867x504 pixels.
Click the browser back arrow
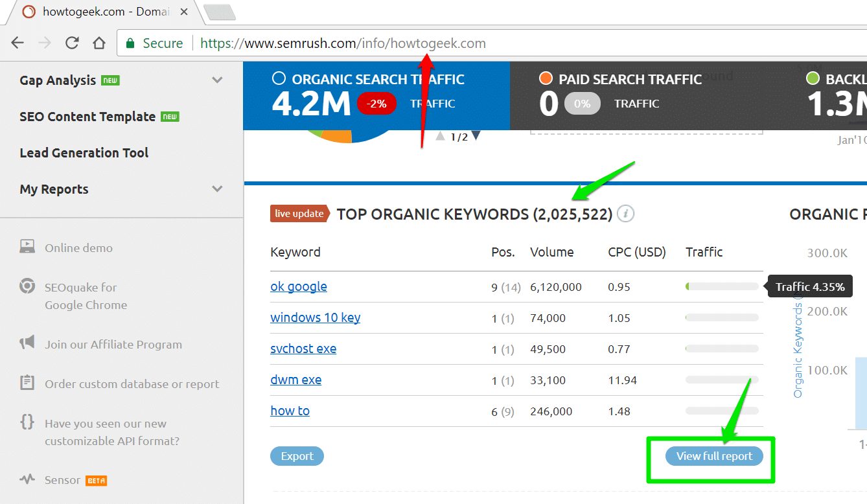pos(17,43)
